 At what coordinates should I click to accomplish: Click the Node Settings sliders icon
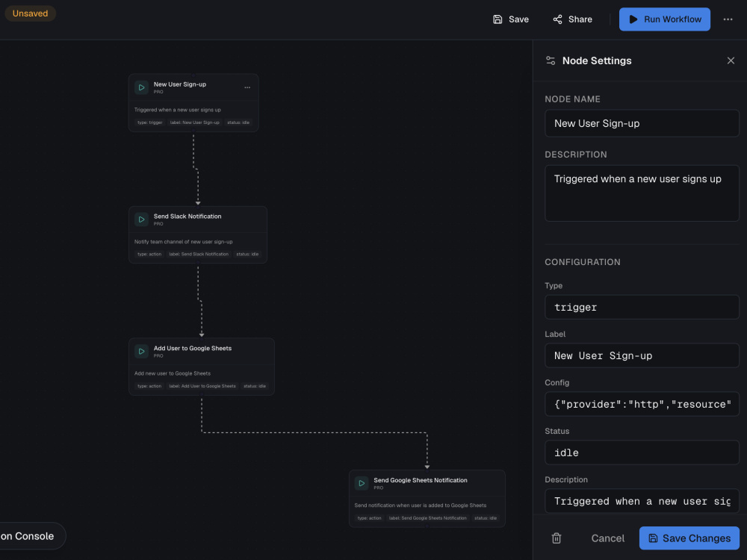551,60
